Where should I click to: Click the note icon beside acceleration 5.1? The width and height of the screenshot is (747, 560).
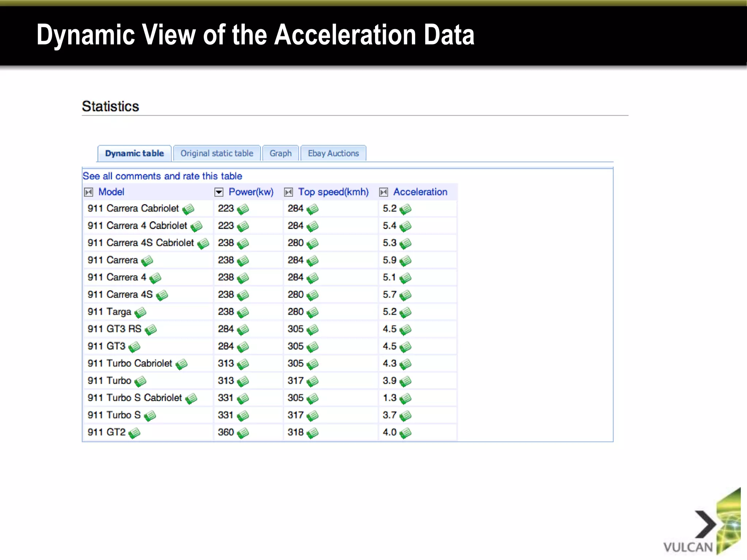point(405,278)
